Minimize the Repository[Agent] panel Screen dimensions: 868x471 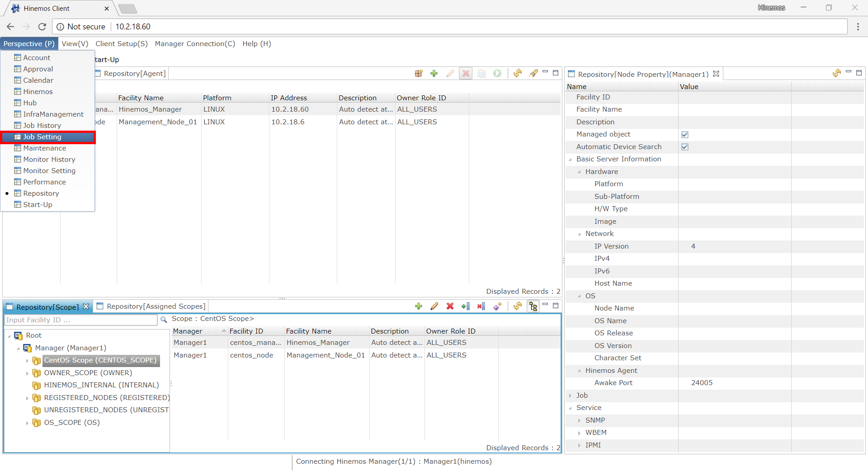pyautogui.click(x=545, y=72)
